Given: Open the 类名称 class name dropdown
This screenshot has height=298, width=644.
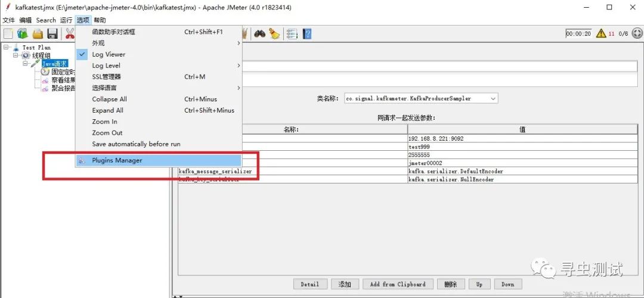Looking at the screenshot, I should point(494,98).
